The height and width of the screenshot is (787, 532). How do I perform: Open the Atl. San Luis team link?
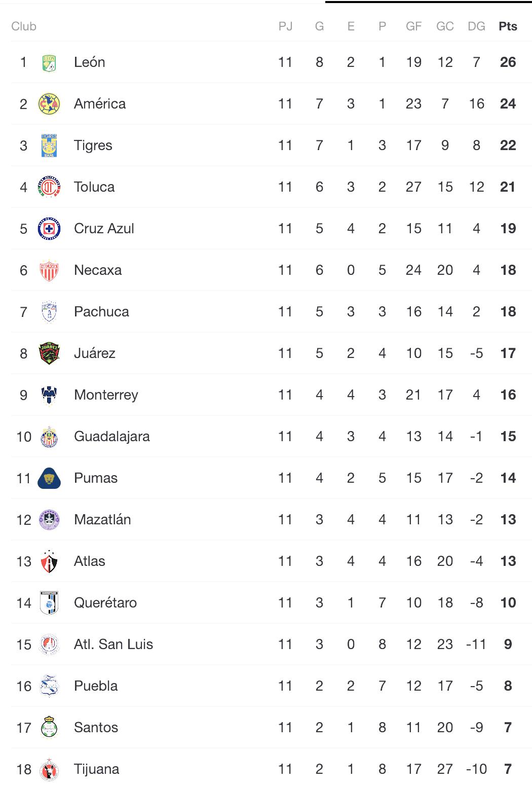point(113,645)
